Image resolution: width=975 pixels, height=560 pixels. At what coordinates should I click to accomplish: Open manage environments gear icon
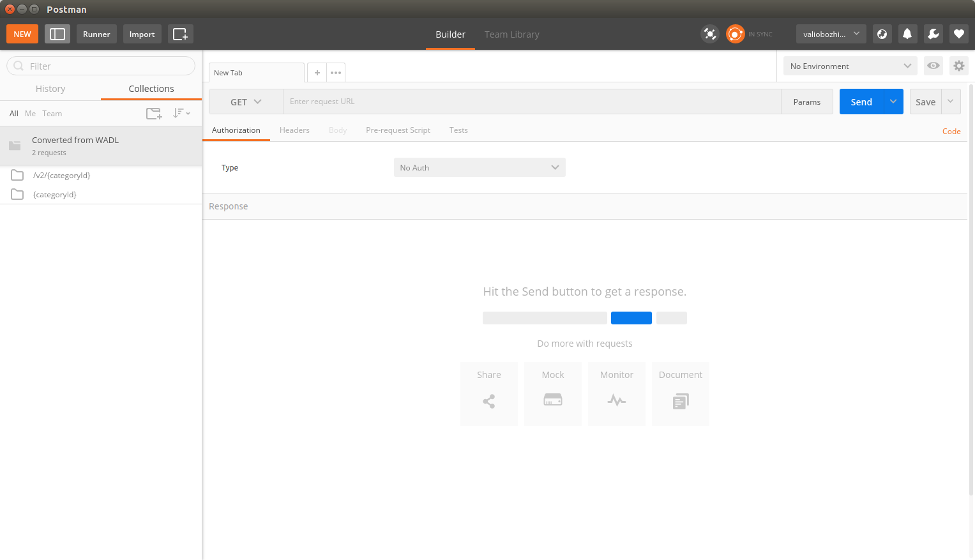click(959, 66)
